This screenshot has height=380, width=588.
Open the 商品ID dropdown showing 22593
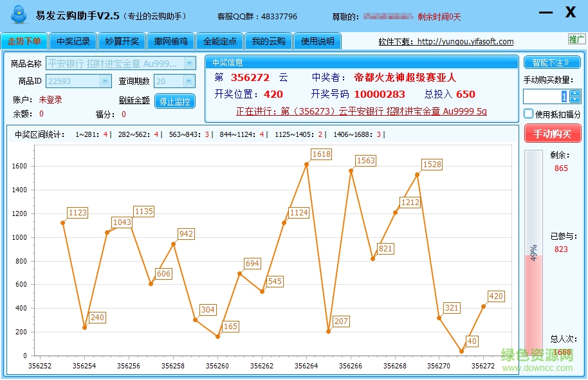pos(104,82)
